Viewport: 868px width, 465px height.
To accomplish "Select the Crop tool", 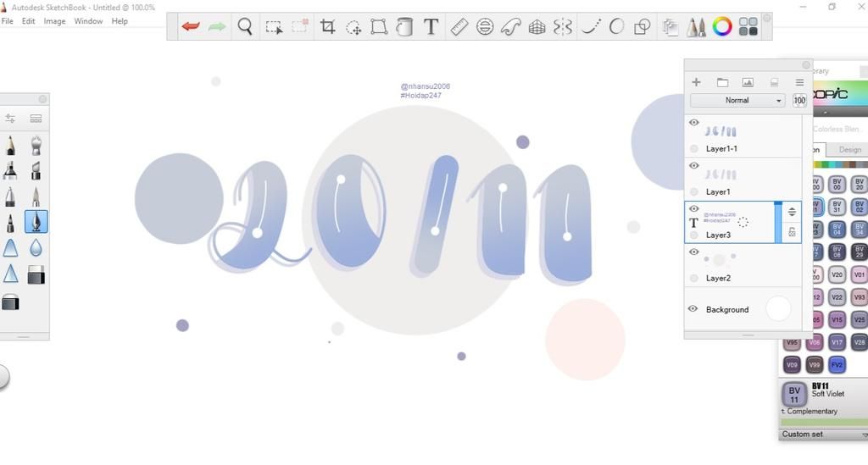I will tap(328, 26).
